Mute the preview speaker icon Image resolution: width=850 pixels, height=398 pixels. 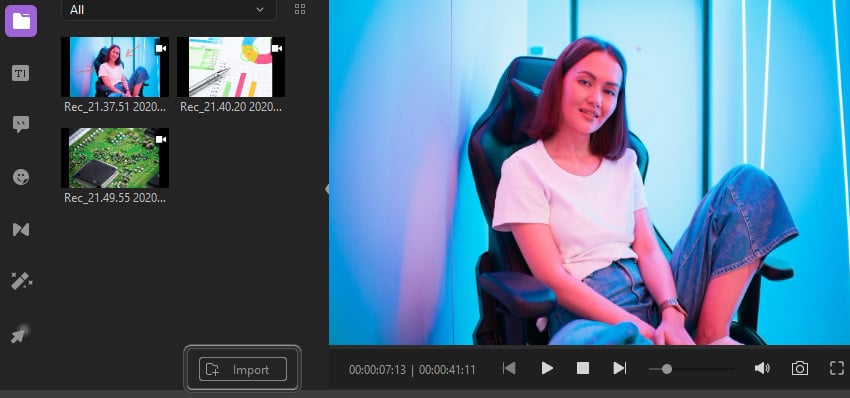click(x=762, y=369)
